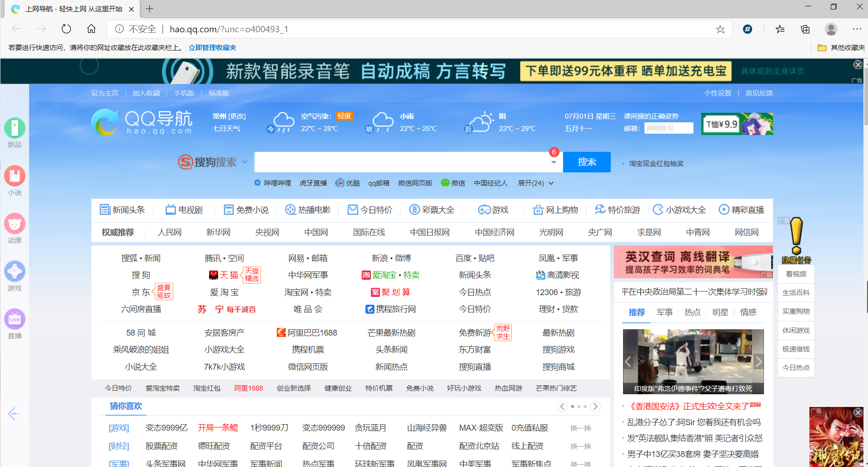Image resolution: width=868 pixels, height=467 pixels.
Task: Open the 搜狗搜索 engine dropdown
Action: click(245, 162)
